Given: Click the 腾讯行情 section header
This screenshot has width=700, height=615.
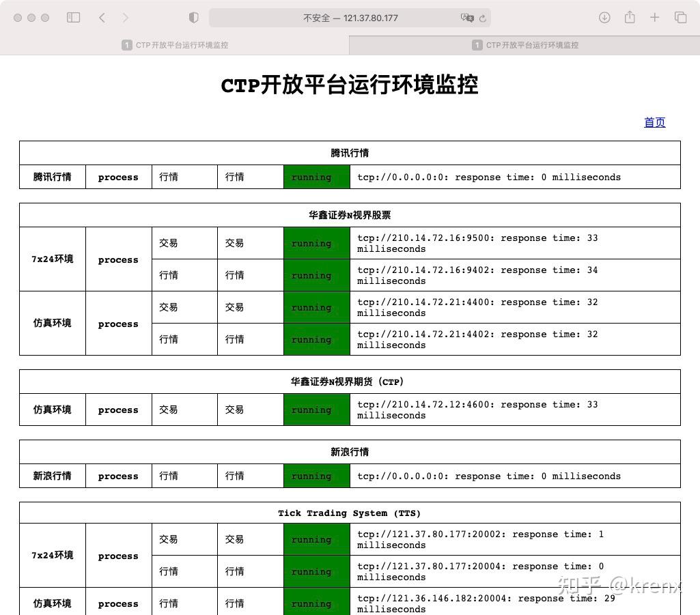Looking at the screenshot, I should click(x=350, y=153).
